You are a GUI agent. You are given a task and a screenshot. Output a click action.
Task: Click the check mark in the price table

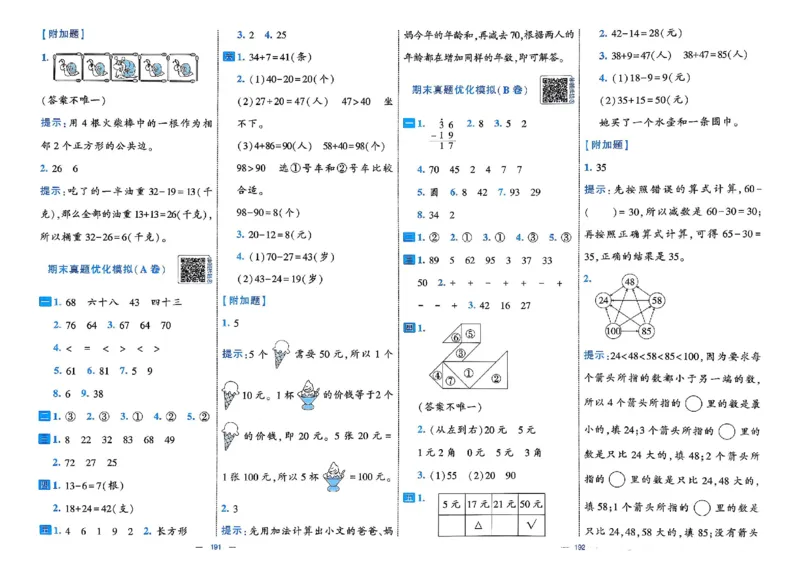coord(532,525)
